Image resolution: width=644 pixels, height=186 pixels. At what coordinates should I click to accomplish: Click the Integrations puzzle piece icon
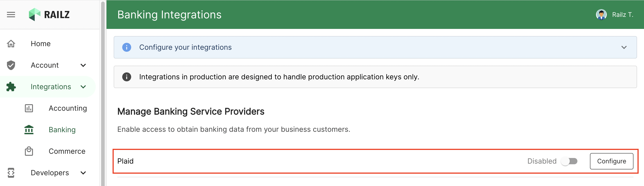tap(11, 87)
